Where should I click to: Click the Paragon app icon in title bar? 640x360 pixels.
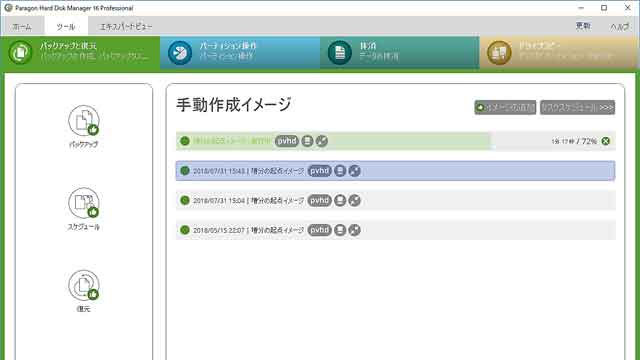pos(8,8)
